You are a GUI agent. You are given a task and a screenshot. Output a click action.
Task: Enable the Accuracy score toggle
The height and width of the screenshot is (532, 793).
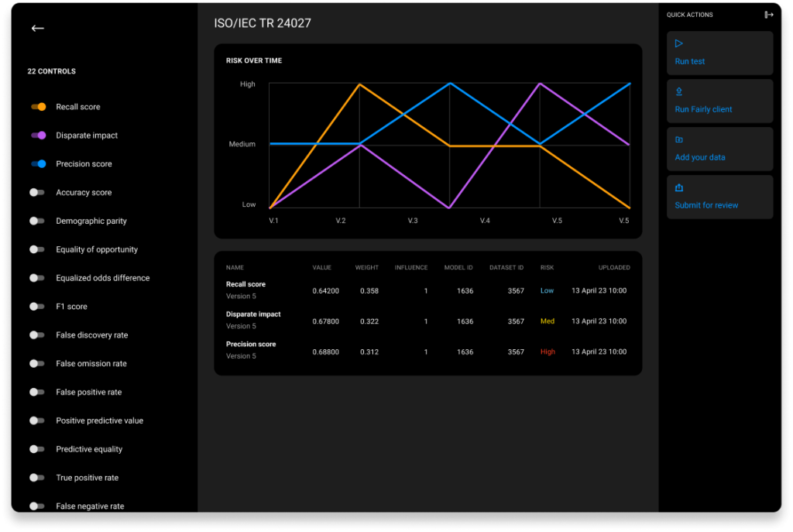[37, 192]
